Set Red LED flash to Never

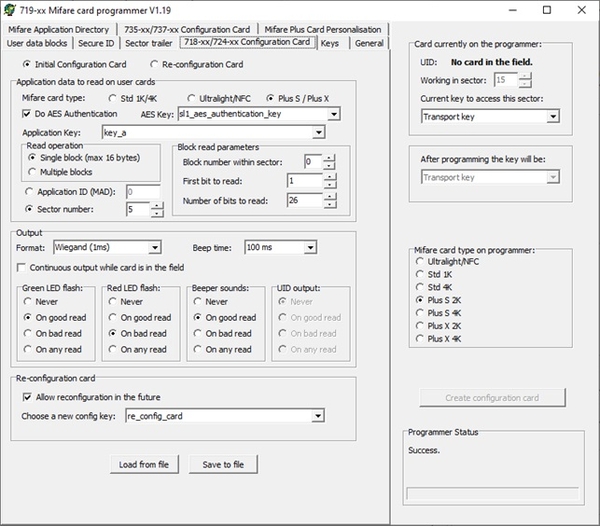point(126,302)
